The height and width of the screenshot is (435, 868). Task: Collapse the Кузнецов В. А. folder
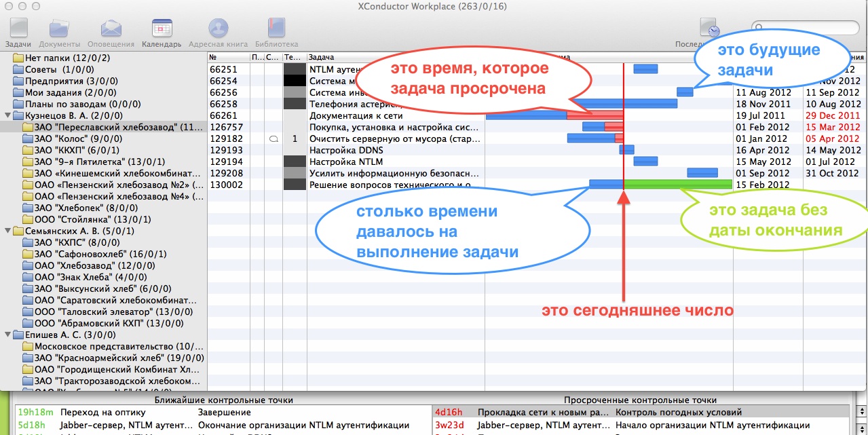pyautogui.click(x=7, y=115)
